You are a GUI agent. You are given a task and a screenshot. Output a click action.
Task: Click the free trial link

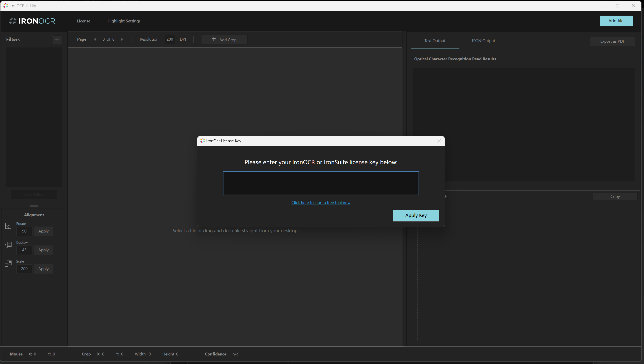coord(321,203)
